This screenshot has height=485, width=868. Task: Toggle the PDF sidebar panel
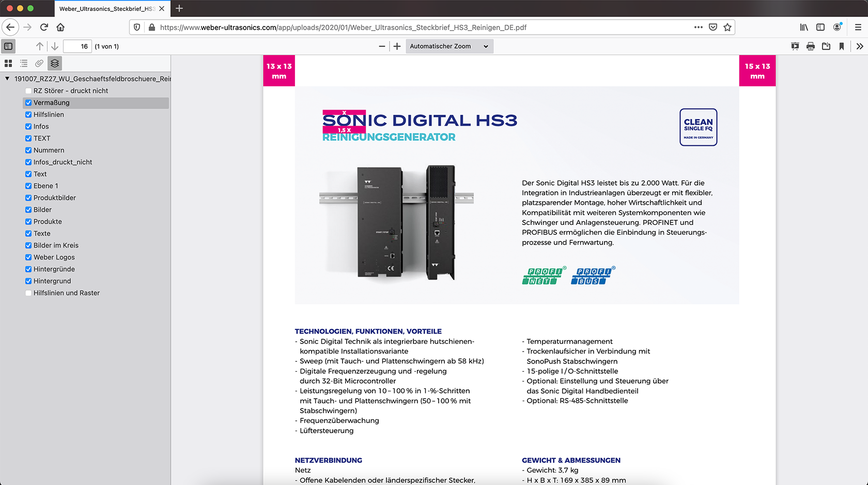(x=8, y=47)
